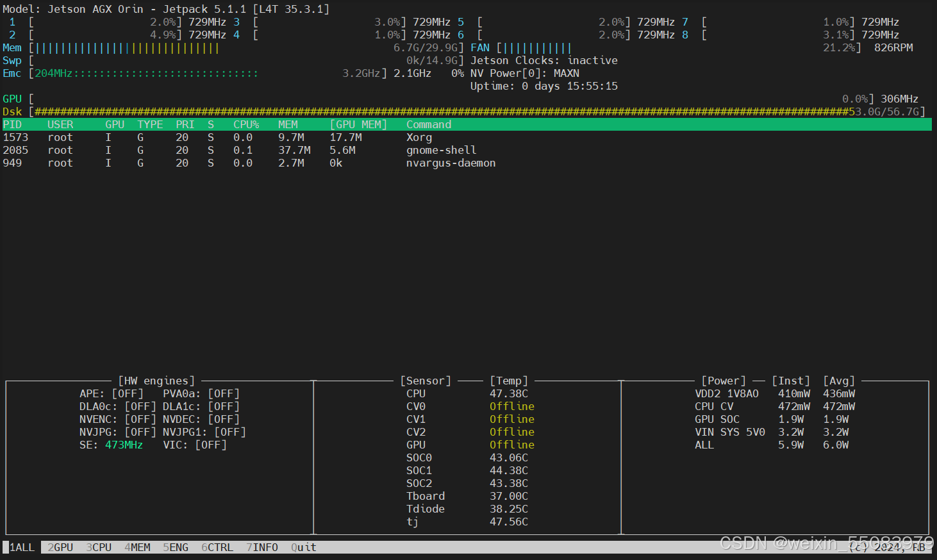The height and width of the screenshot is (560, 937).
Task: Click CPU core 2 usage 4.9%
Action: click(163, 35)
